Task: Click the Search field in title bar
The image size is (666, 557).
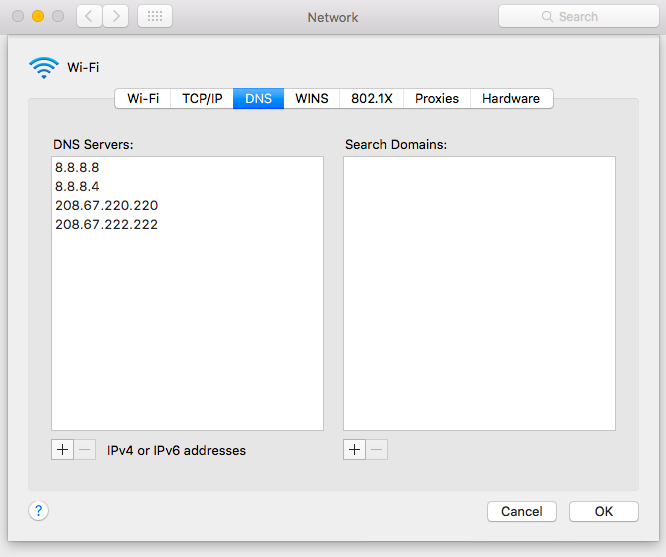Action: (579, 17)
